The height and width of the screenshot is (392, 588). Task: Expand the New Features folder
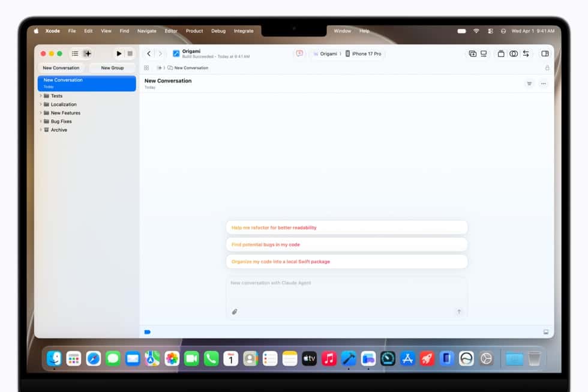[41, 113]
